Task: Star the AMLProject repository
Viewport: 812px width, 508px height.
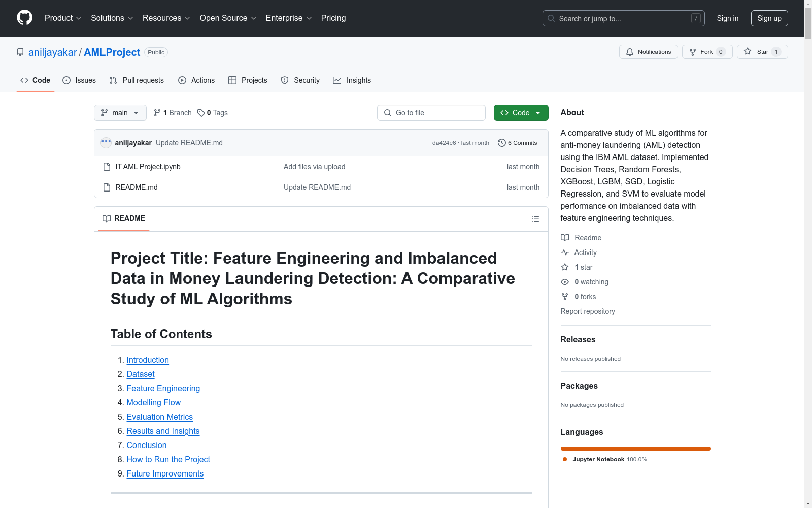Action: pos(762,52)
